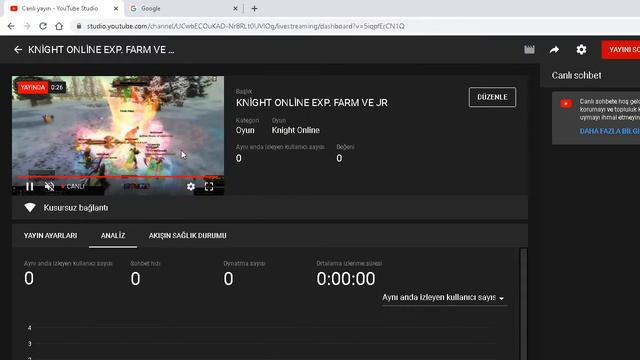Go back in browser history

pos(11,26)
